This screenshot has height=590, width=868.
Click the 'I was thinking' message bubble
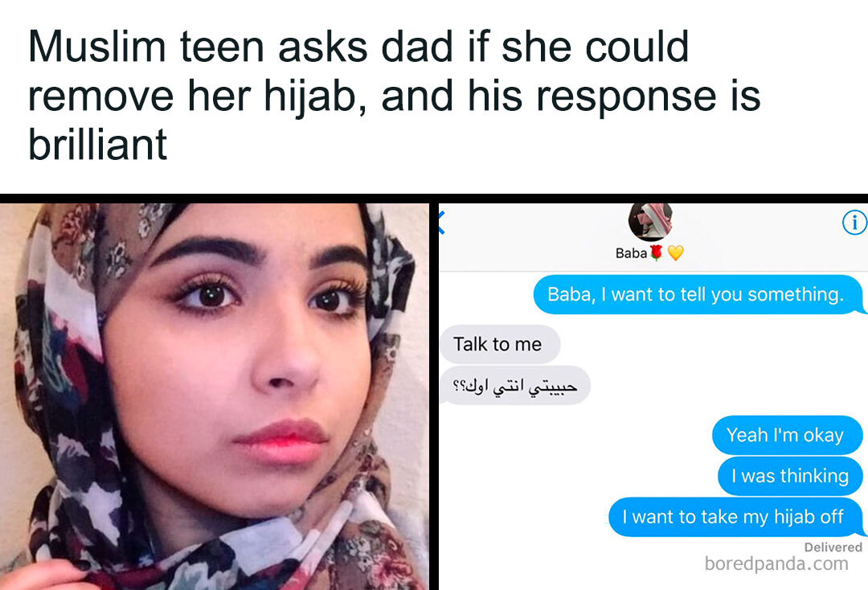point(790,476)
